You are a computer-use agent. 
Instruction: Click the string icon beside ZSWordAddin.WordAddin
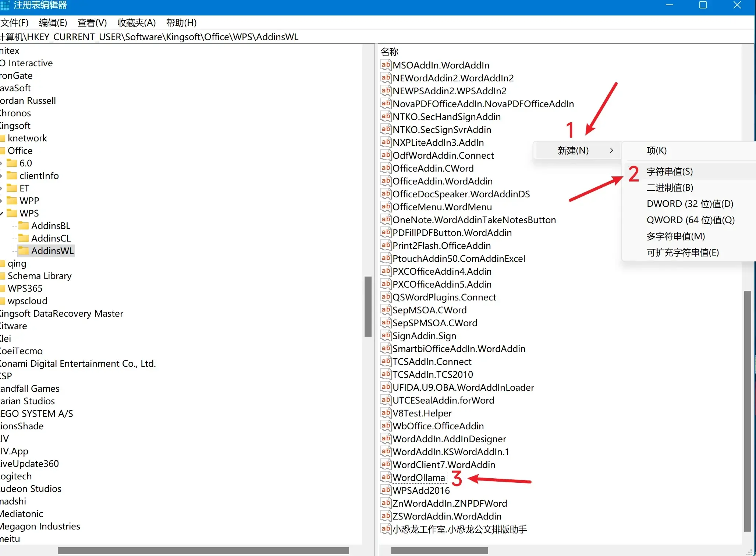coord(386,516)
